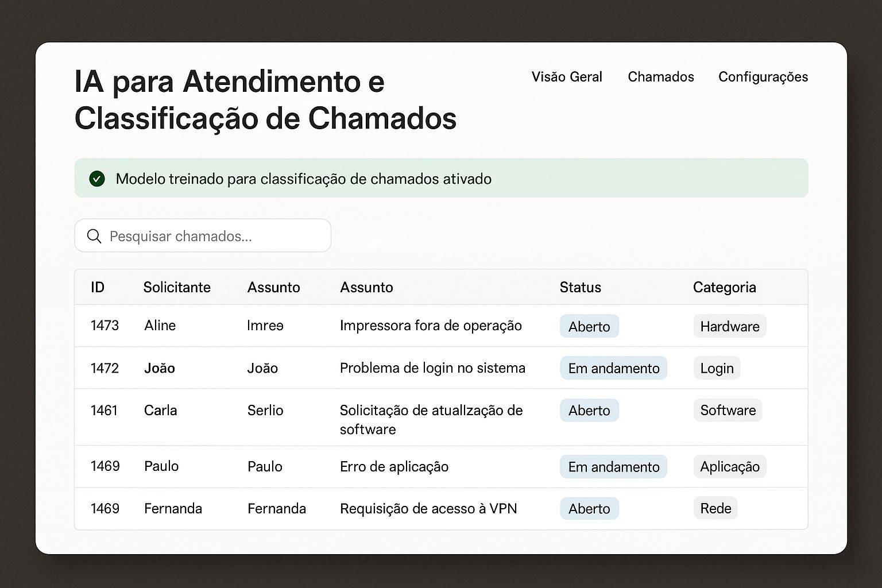Sort table by the Status column header

(580, 287)
